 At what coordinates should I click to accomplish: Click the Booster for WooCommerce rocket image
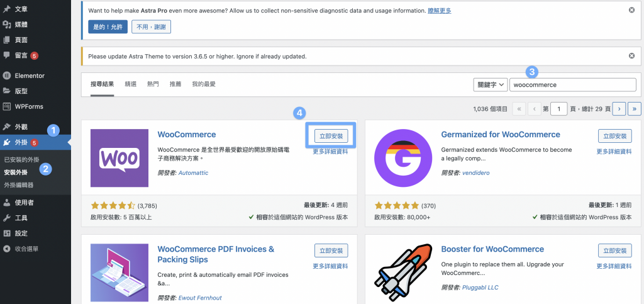coord(403,273)
